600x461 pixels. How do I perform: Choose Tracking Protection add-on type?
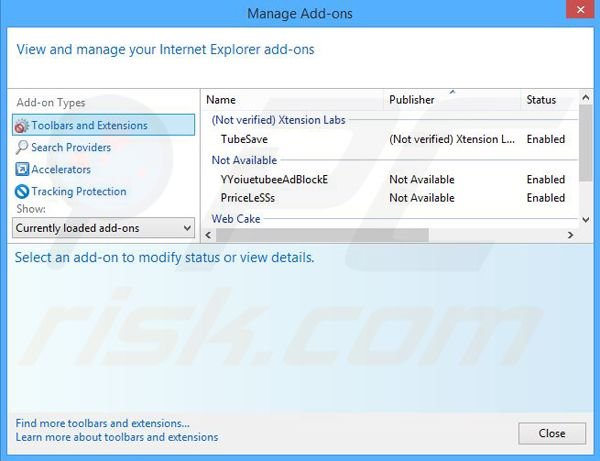(78, 191)
